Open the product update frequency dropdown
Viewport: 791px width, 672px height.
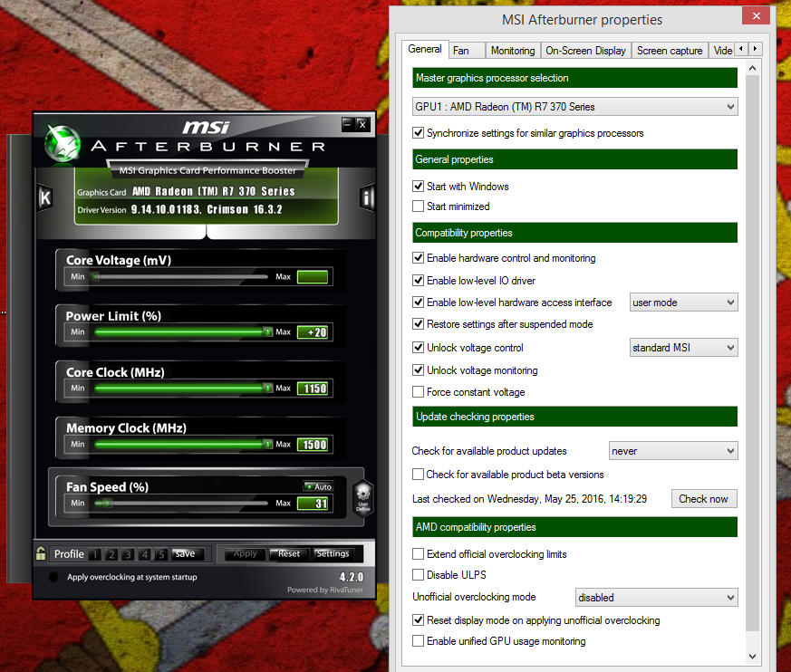point(673,451)
